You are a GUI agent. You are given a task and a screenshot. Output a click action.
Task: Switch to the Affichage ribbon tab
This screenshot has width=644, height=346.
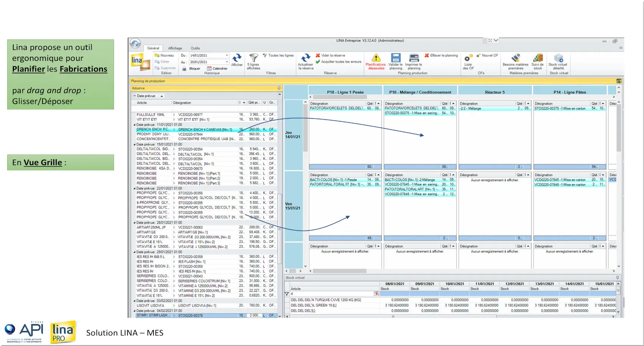175,48
